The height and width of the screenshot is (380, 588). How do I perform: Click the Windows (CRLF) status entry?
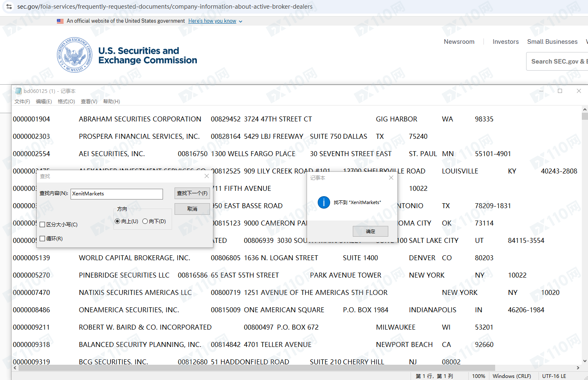[512, 376]
